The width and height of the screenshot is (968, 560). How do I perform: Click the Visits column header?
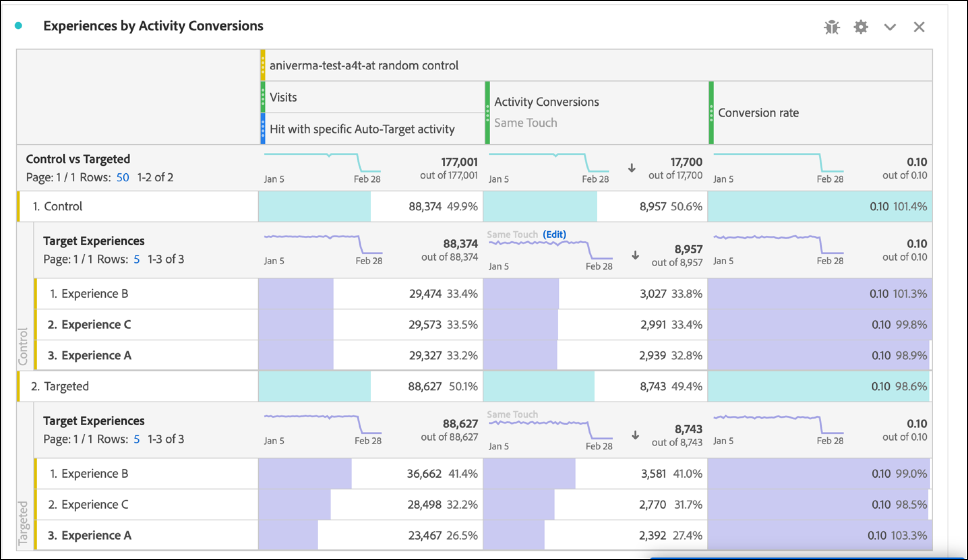tap(283, 97)
